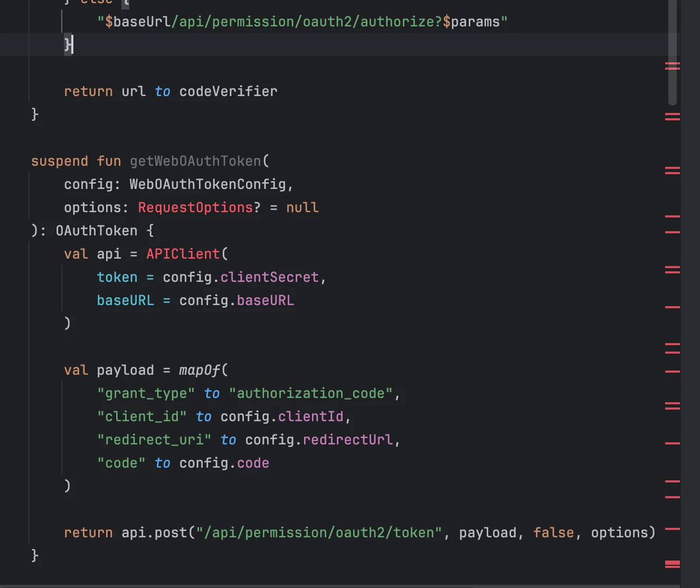This screenshot has width=700, height=588.
Task: Click the OAuthToken return type
Action: 97,231
